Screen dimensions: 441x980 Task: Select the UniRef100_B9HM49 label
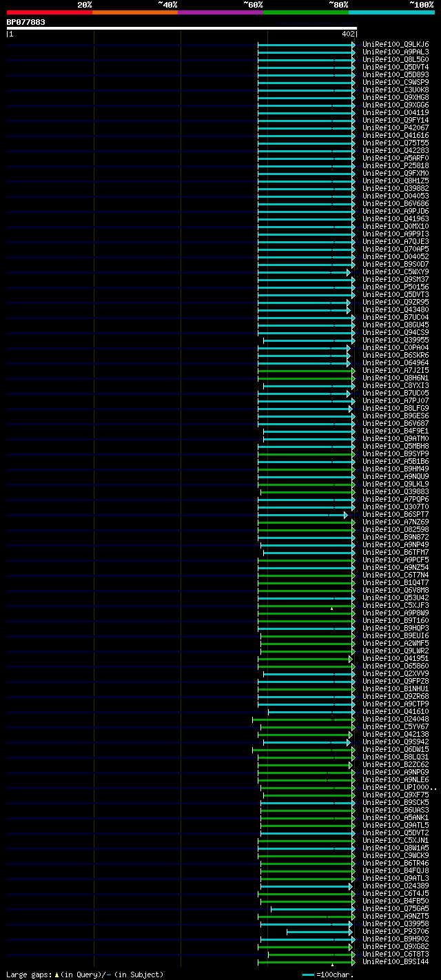tap(396, 469)
